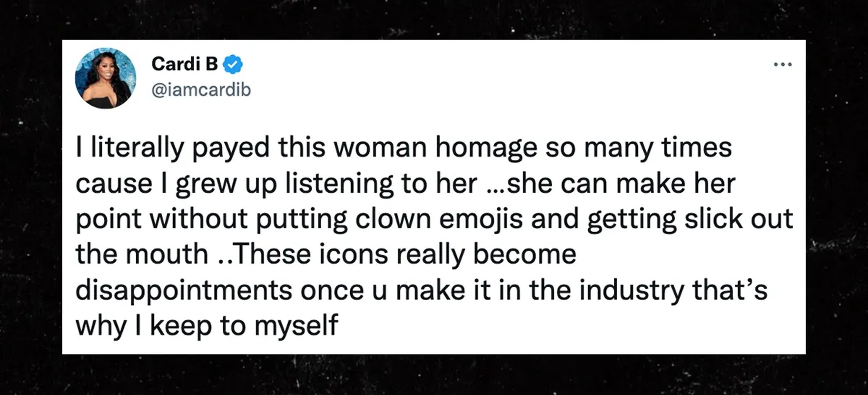The height and width of the screenshot is (395, 868).
Task: Click the last line "why I keep to myself"
Action: pos(207,327)
